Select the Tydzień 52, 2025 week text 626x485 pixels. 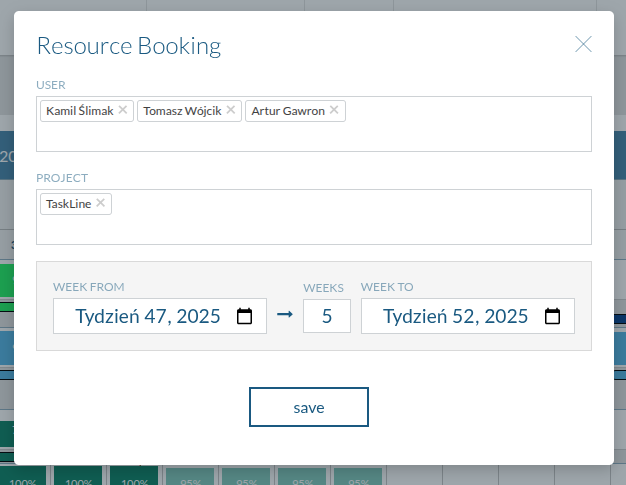click(x=455, y=317)
